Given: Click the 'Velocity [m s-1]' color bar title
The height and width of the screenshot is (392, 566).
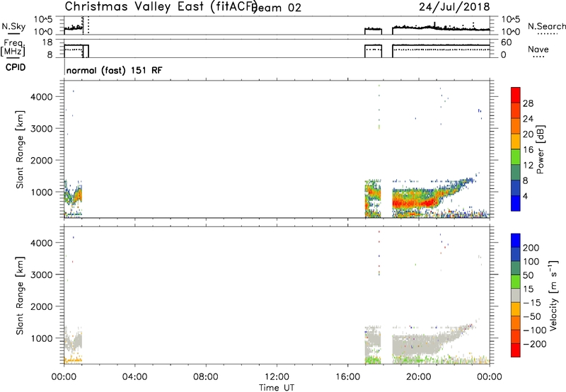Looking at the screenshot, I should [554, 296].
